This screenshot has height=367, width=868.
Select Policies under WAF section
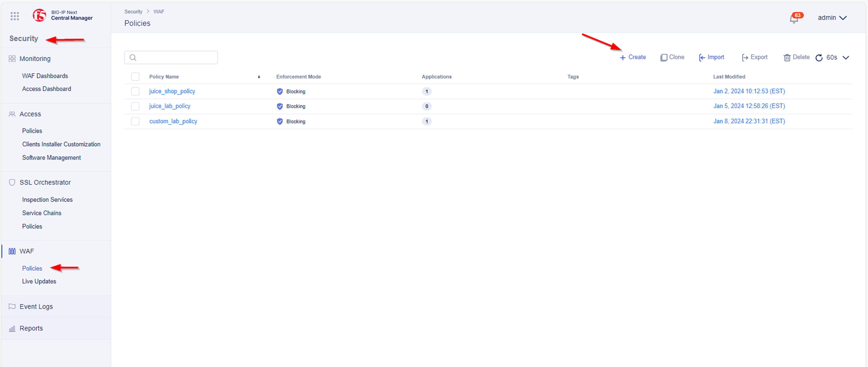point(32,269)
